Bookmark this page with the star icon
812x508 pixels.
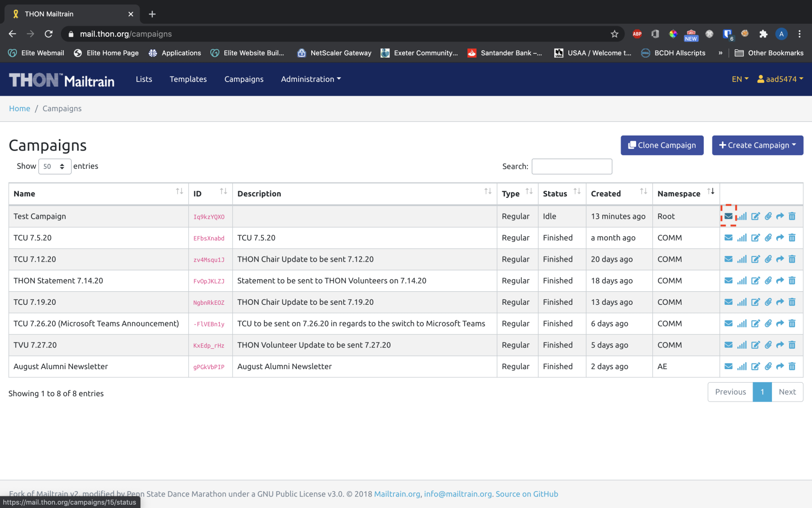pos(614,34)
